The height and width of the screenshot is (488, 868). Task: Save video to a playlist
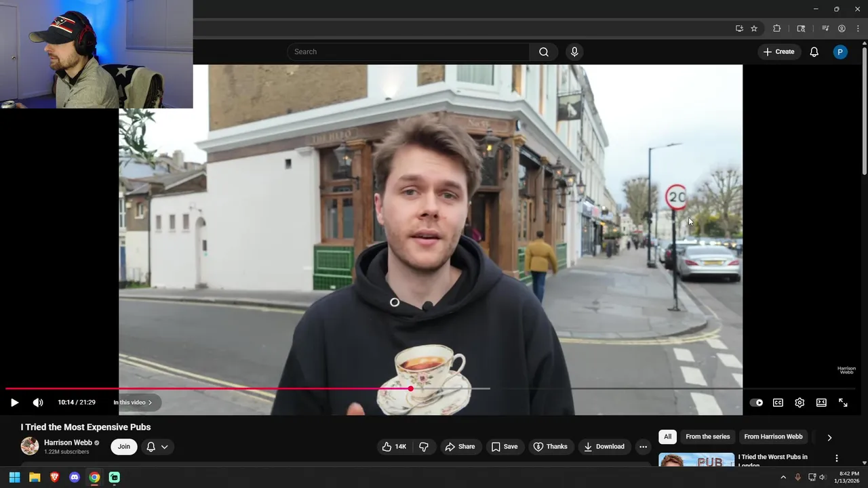[x=504, y=447]
